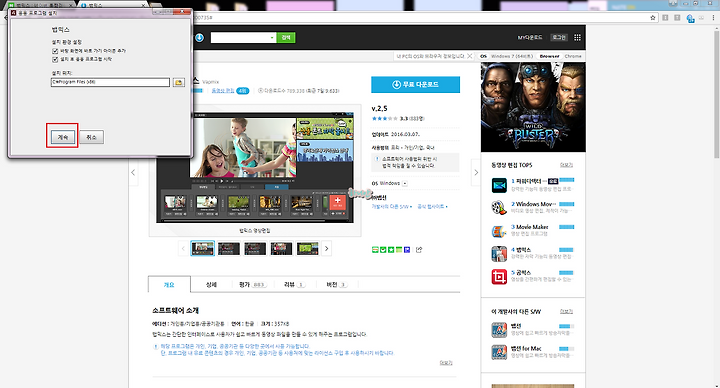Click the main vapmix screenshot preview image
The image size is (720, 388).
pyautogui.click(x=255, y=167)
